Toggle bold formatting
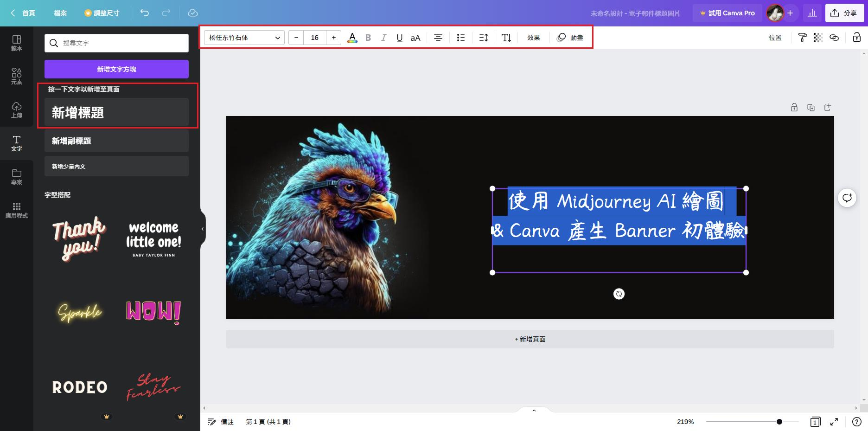The width and height of the screenshot is (868, 431). (368, 38)
